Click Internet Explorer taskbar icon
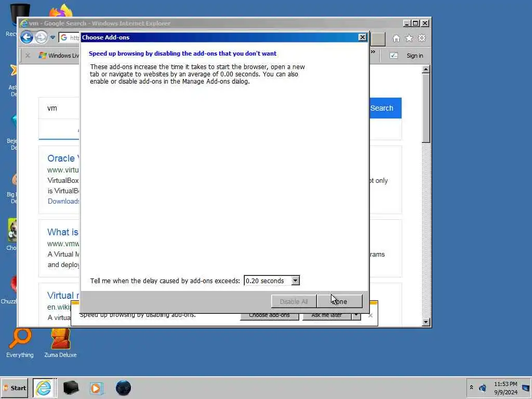The width and height of the screenshot is (532, 399). click(x=44, y=388)
